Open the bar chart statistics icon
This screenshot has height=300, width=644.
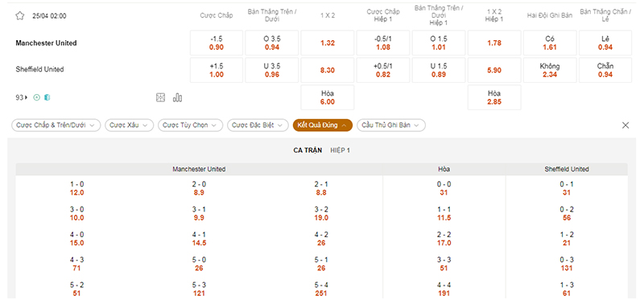[177, 97]
